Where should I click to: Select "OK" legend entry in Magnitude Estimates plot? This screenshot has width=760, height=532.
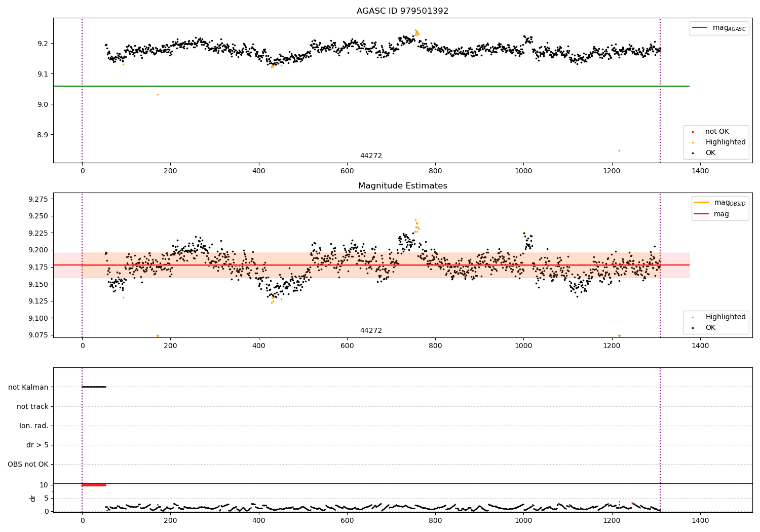710,328
